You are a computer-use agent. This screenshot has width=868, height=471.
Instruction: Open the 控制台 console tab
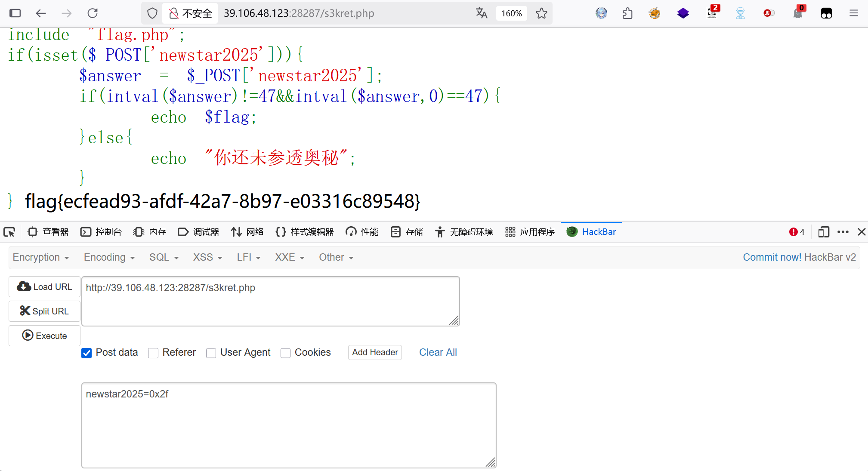tap(101, 232)
